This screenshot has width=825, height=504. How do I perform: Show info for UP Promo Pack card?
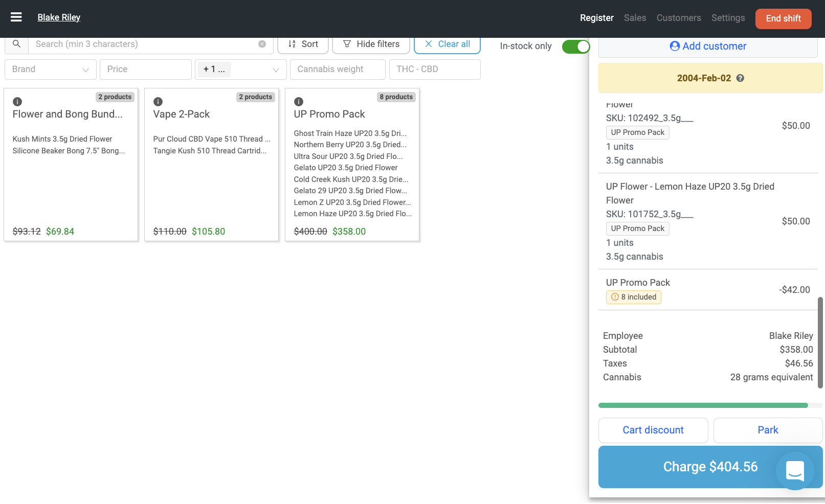(x=299, y=102)
